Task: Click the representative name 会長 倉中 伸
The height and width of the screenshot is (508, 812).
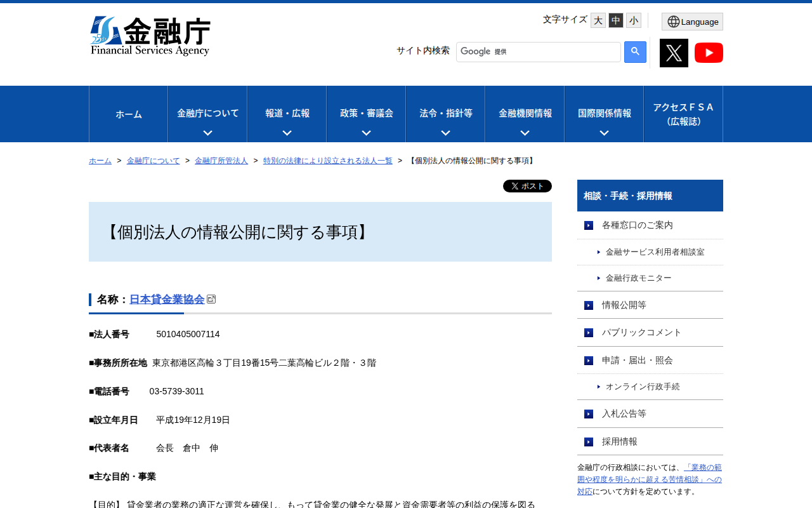Action: [187, 448]
